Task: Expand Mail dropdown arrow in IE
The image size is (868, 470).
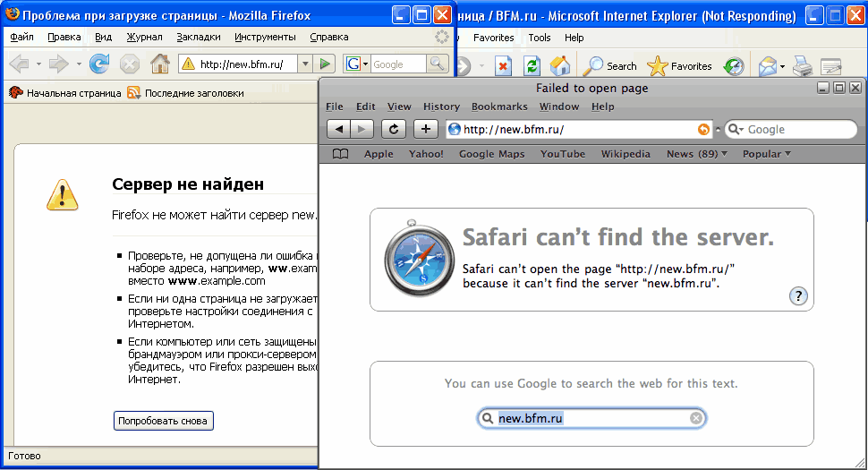Action: [x=782, y=67]
